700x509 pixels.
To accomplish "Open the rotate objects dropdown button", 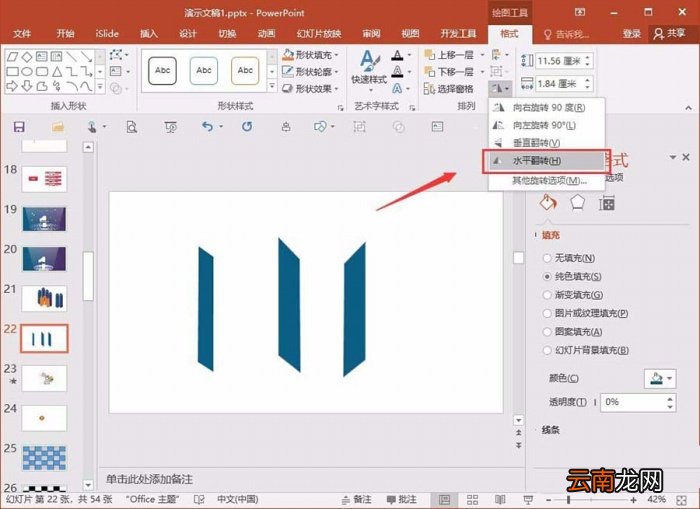I will 500,88.
